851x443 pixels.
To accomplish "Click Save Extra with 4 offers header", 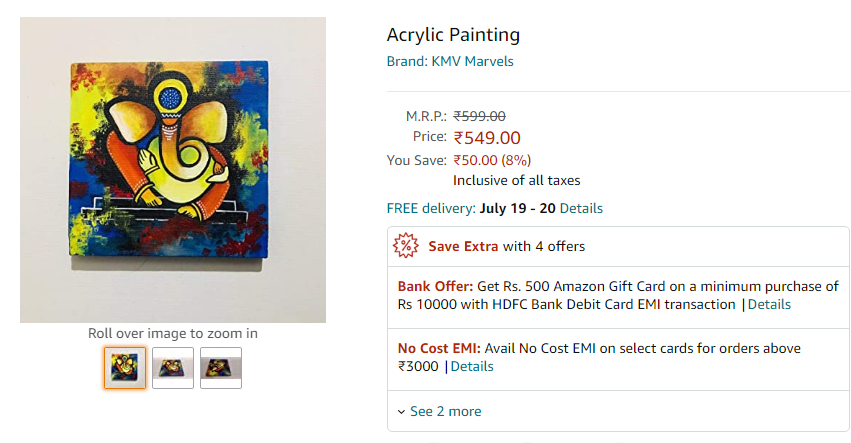I will point(506,246).
